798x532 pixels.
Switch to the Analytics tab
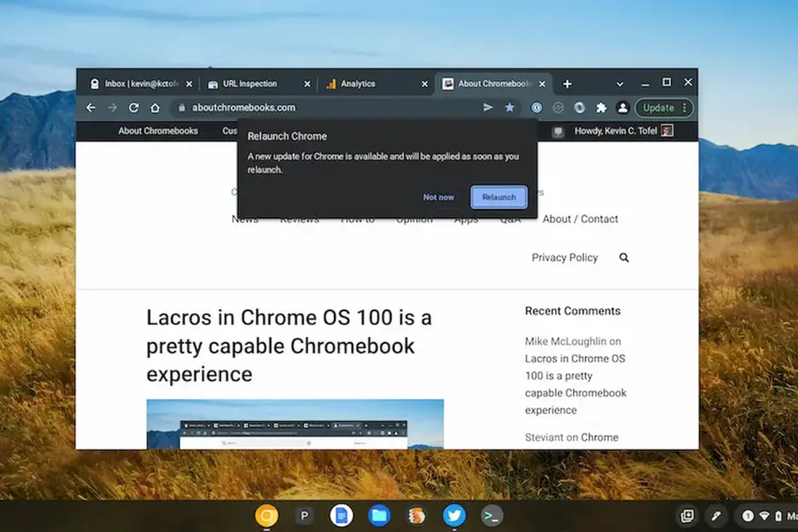click(x=377, y=84)
